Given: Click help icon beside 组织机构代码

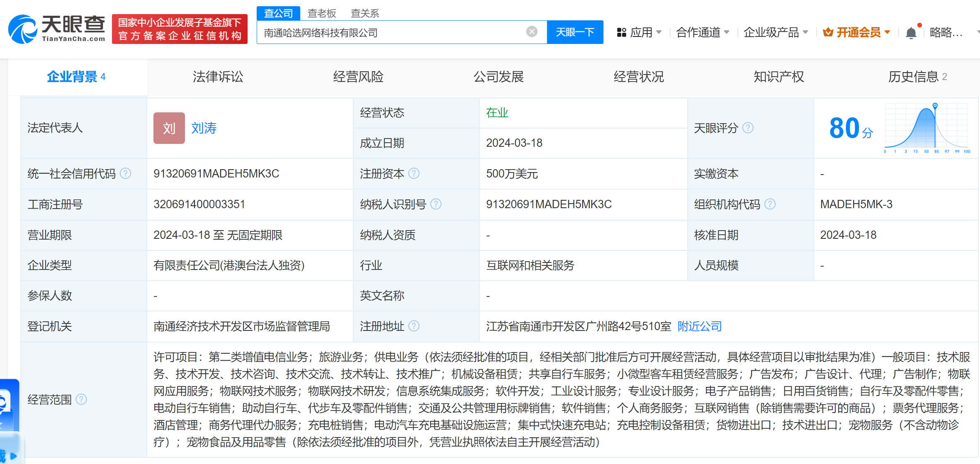Looking at the screenshot, I should click(770, 204).
